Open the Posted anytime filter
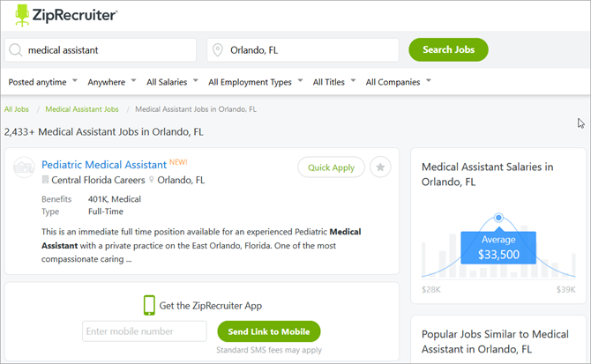The image size is (591, 364). 43,82
